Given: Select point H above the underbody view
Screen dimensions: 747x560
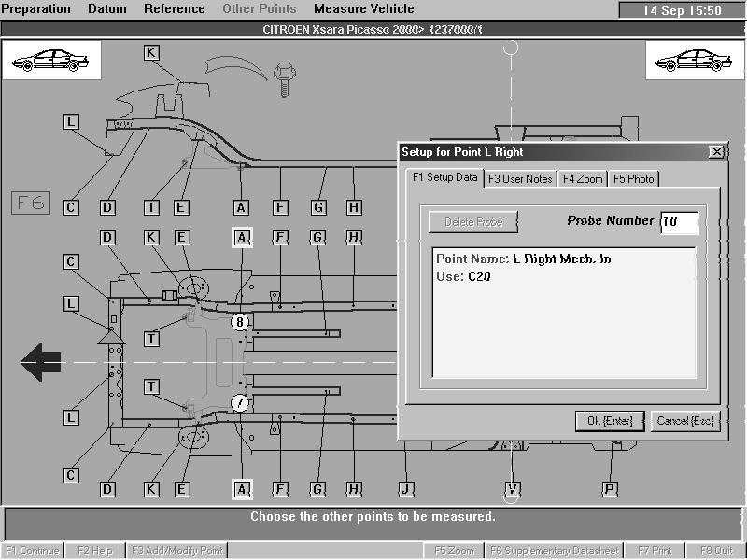Looking at the screenshot, I should tap(354, 237).
